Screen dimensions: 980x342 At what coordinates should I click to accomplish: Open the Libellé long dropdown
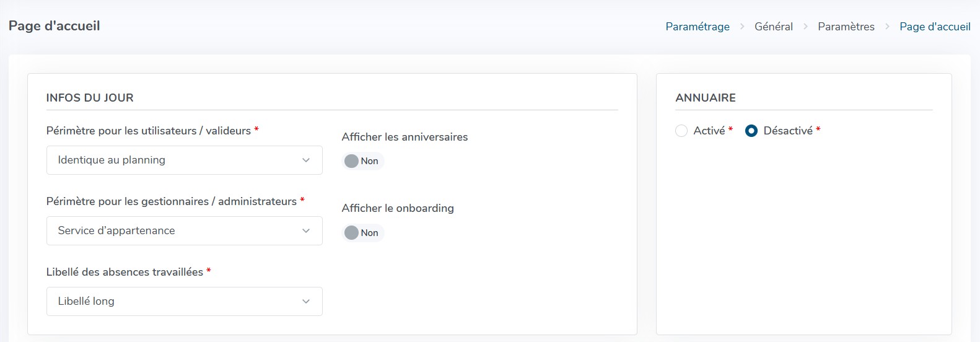(184, 301)
